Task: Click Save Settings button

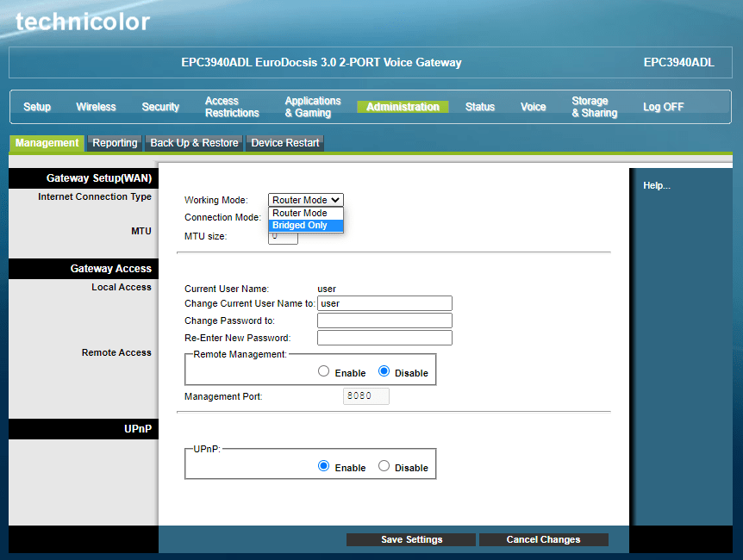Action: [x=411, y=539]
